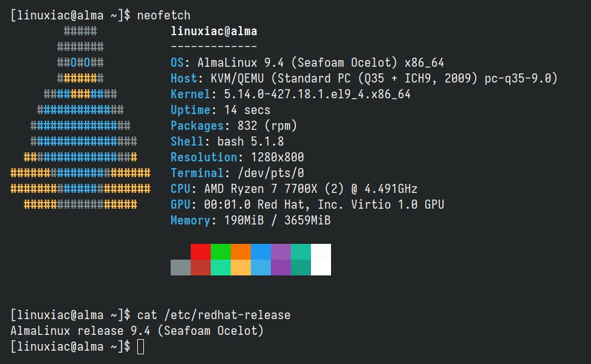Image resolution: width=591 pixels, height=364 pixels.
Task: Click the 'OS' label
Action: (x=177, y=62)
